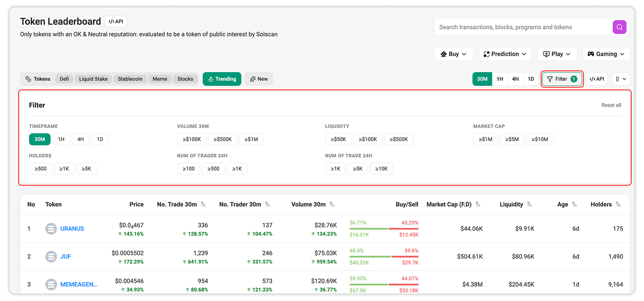The image size is (644, 301).
Task: Enable Liquidity ≥$50K filter
Action: click(x=339, y=140)
